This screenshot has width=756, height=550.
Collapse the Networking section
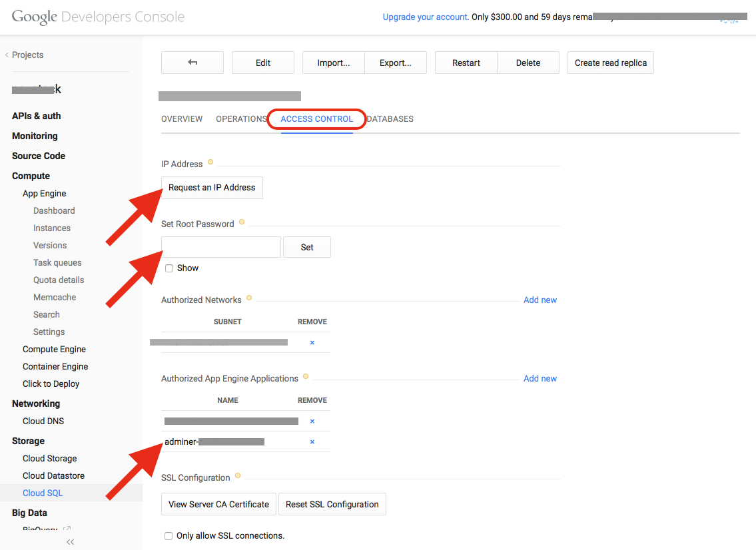pyautogui.click(x=36, y=404)
